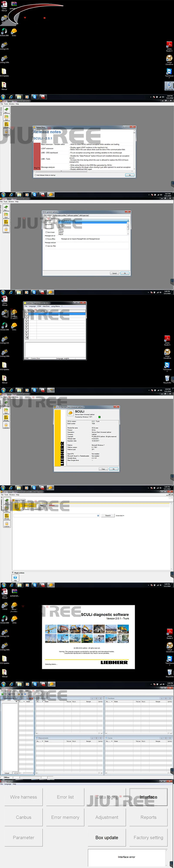Select row 5 in Liebherr Diagnosis error table
This screenshot has height=868, width=174.
(x=55, y=324)
